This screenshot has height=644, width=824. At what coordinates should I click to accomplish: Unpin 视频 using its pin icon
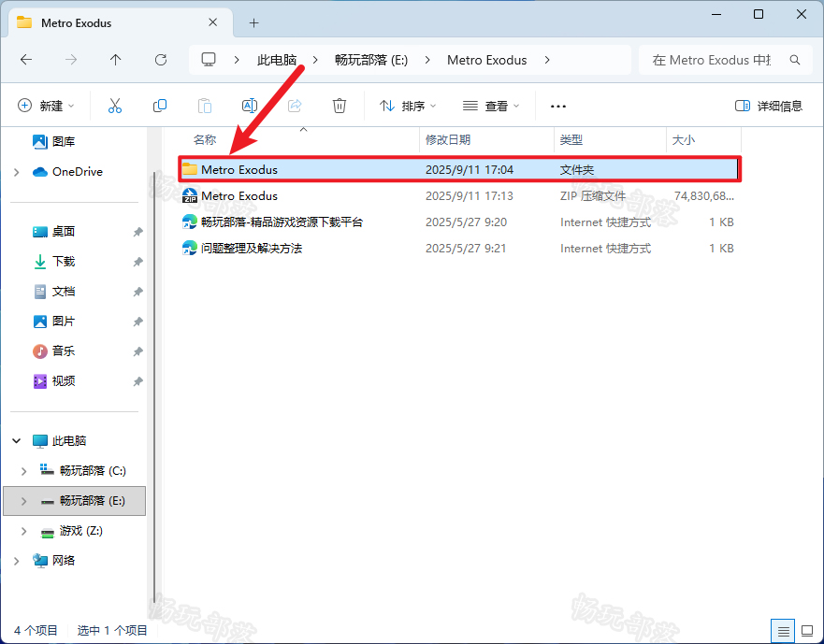137,380
